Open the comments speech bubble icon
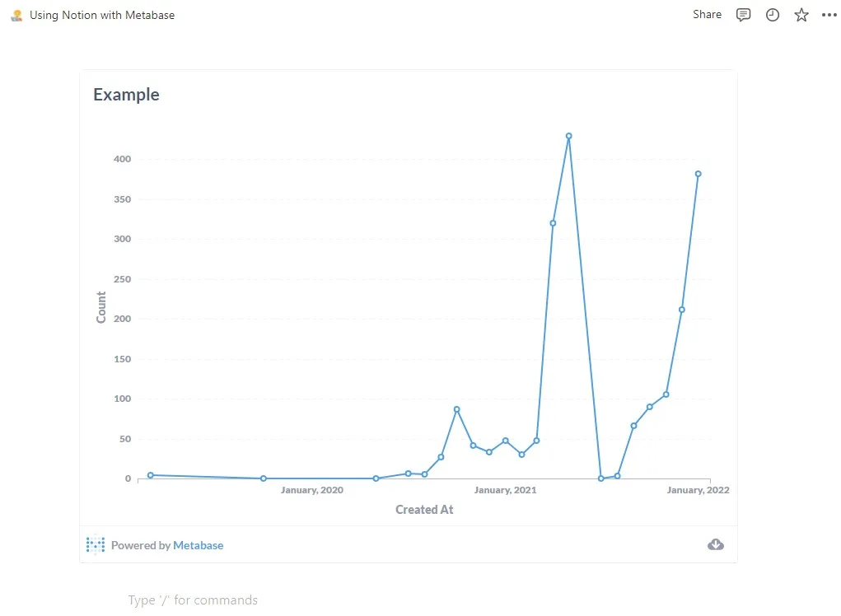 tap(743, 15)
